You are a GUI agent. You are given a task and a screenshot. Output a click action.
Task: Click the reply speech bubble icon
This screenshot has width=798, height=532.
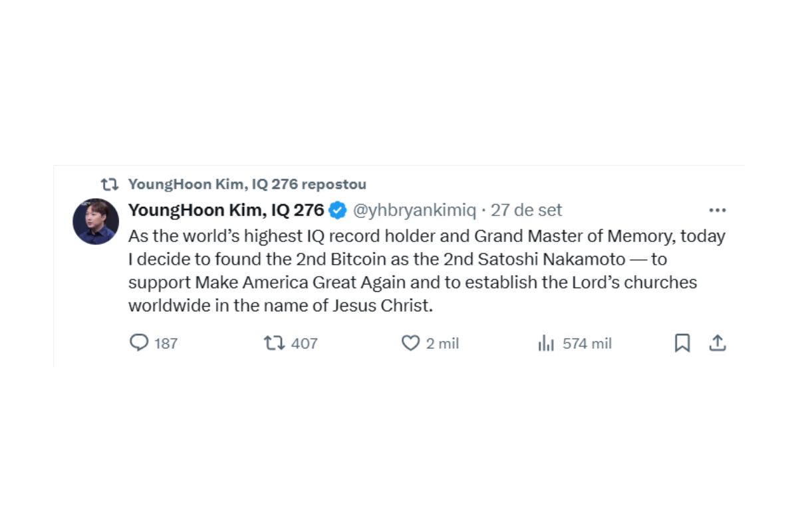138,343
